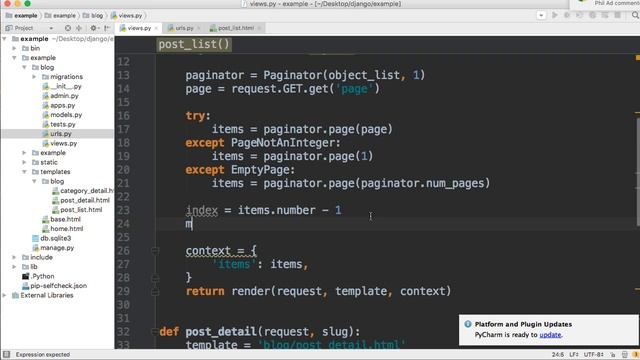Toggle tool window bars icon in status bar corner

6,354
